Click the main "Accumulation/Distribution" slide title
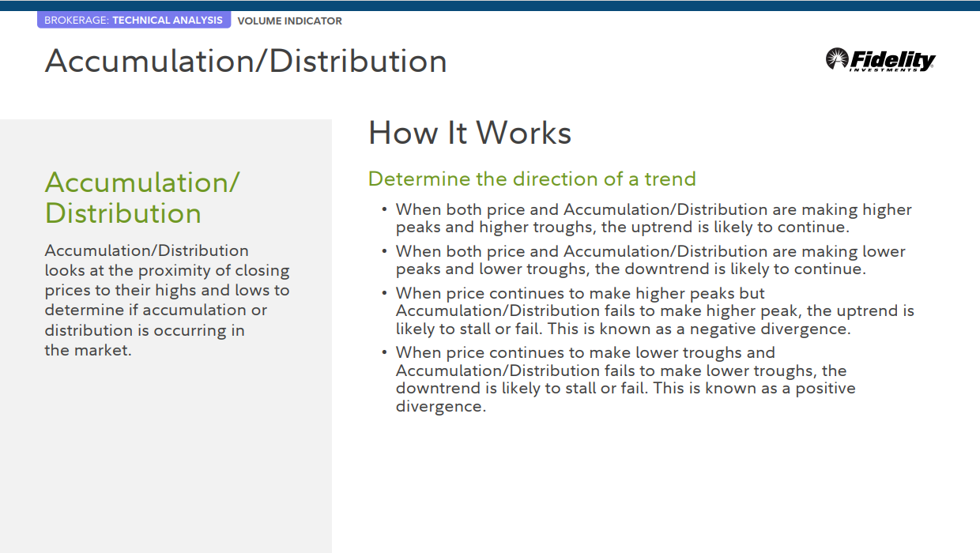 [246, 61]
